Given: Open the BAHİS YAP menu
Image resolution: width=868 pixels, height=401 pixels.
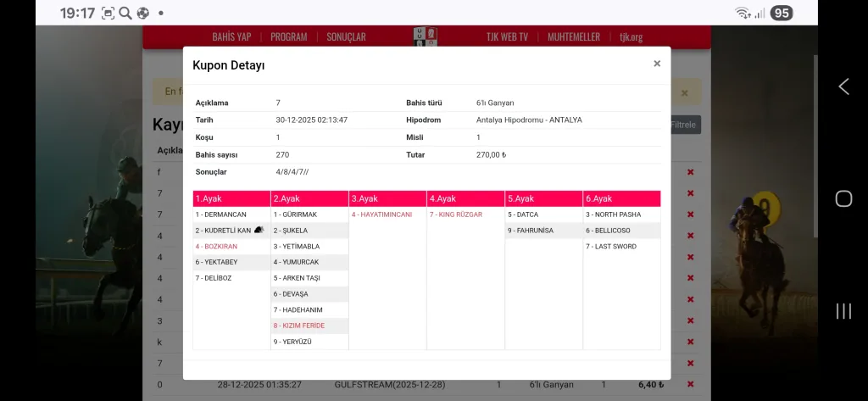Looking at the screenshot, I should pyautogui.click(x=231, y=37).
